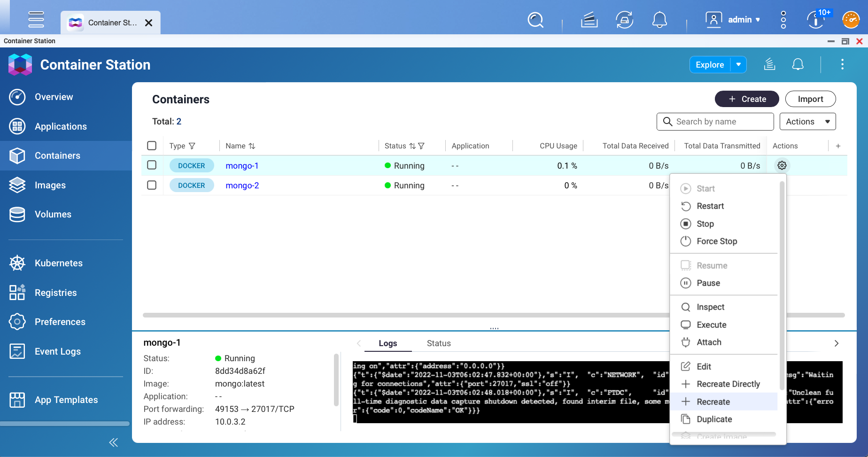Click the Type column filter icon
Screen dimensions: 868x457
192,146
